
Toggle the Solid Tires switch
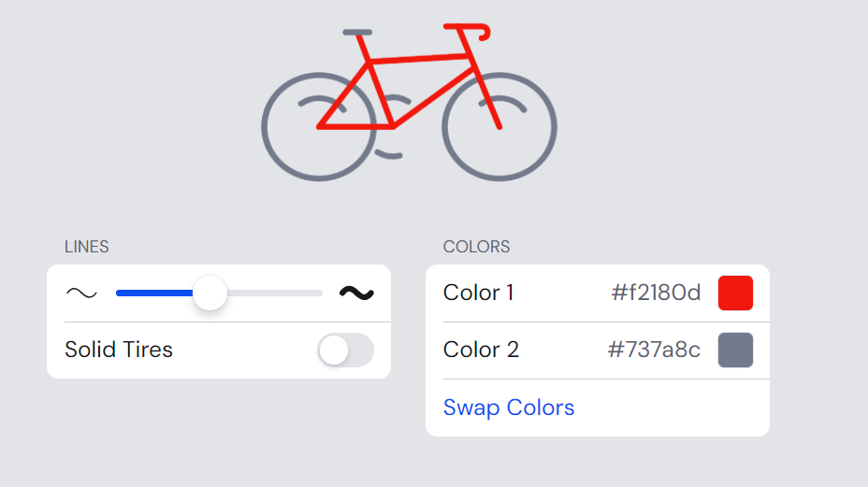tap(345, 350)
